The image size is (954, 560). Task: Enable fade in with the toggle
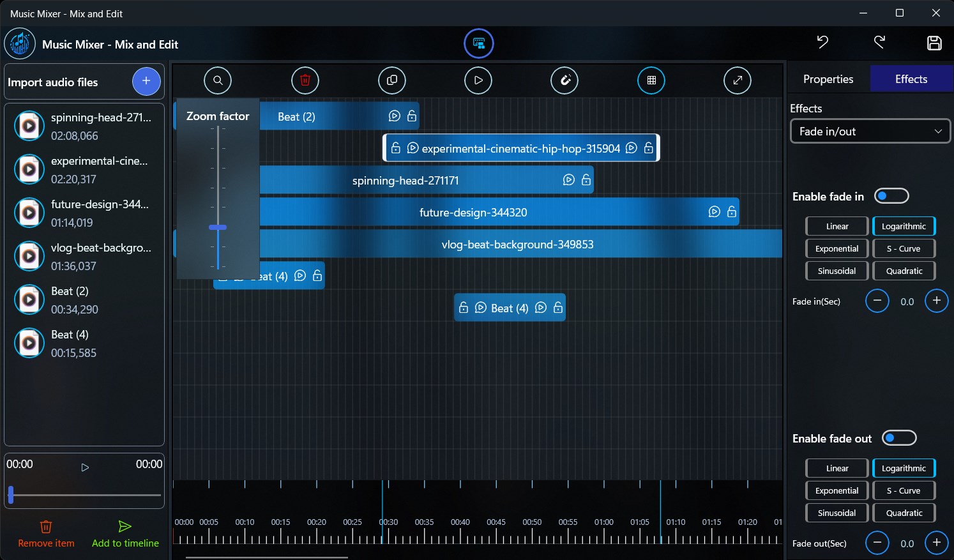click(891, 195)
